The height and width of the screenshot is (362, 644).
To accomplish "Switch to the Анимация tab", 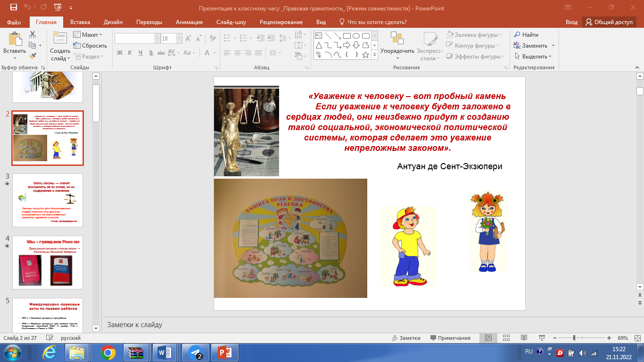I will 189,22.
